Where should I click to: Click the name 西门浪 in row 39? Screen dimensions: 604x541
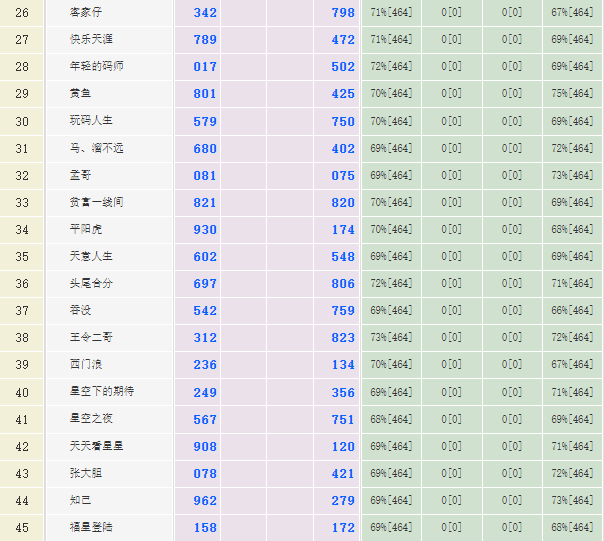(x=85, y=365)
